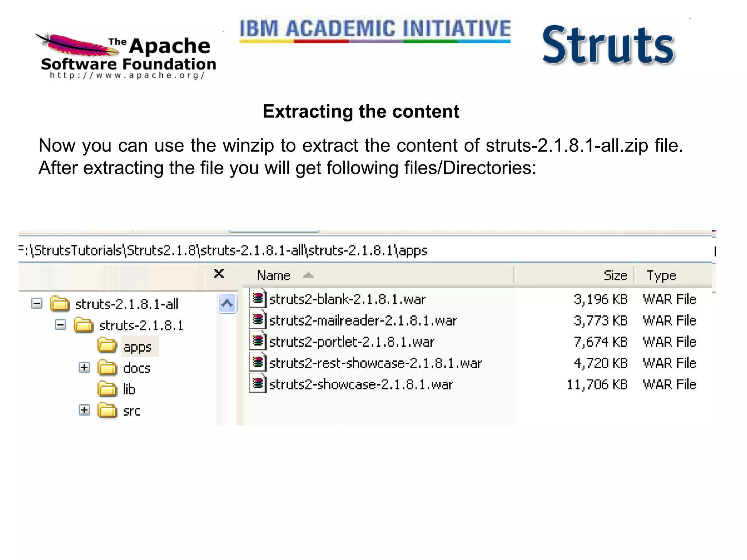Collapse the struts-2.1.8.1-all tree node
Screen dimensions: 747x560
36,303
